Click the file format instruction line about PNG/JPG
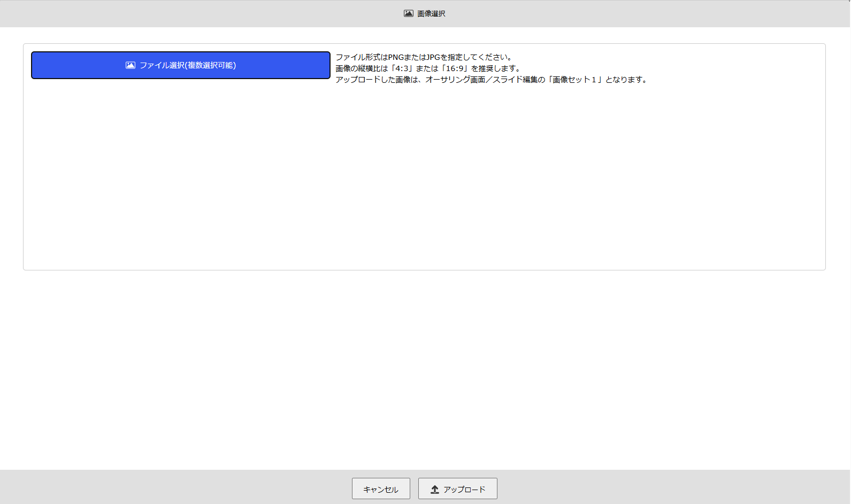The width and height of the screenshot is (851, 504). point(424,57)
